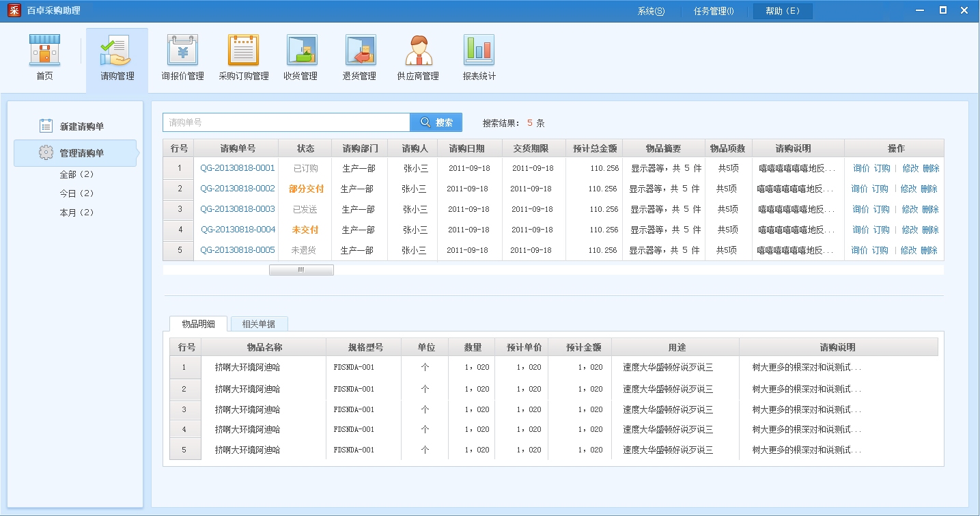
Task: Open requisition QG-20130818-0001
Action: tap(238, 168)
